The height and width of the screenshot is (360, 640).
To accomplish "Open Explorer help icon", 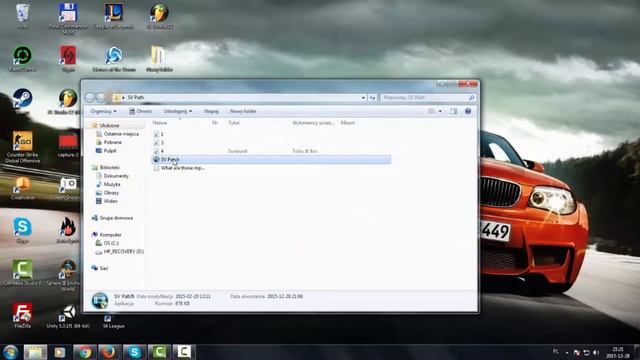I will pyautogui.click(x=468, y=111).
